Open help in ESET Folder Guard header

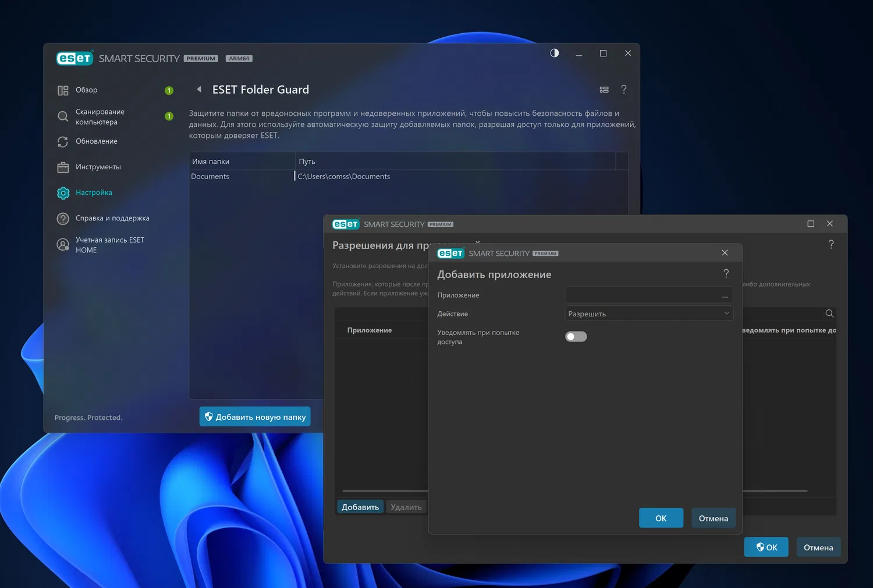(624, 90)
